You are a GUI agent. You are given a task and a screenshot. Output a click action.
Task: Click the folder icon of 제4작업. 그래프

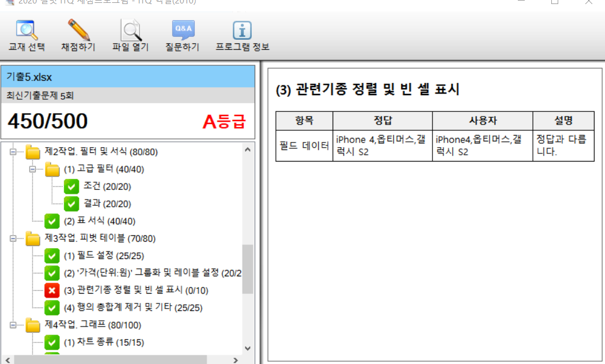point(33,325)
